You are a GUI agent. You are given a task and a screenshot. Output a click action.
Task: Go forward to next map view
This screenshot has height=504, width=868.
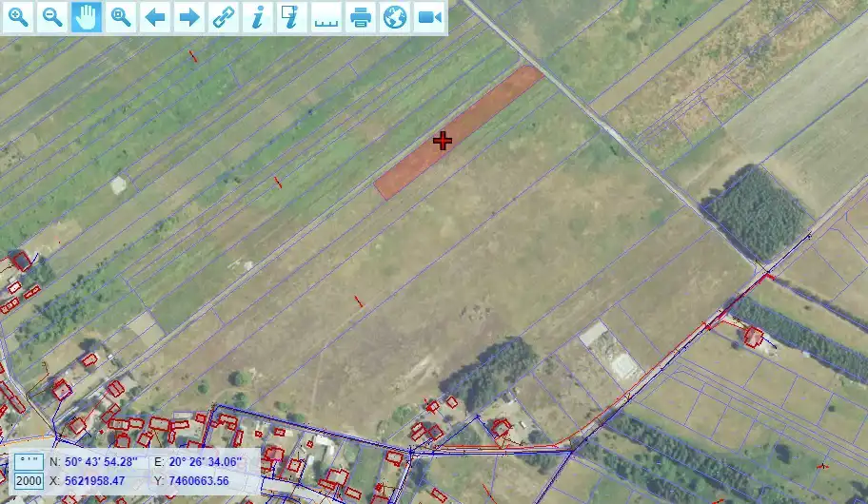pos(189,17)
